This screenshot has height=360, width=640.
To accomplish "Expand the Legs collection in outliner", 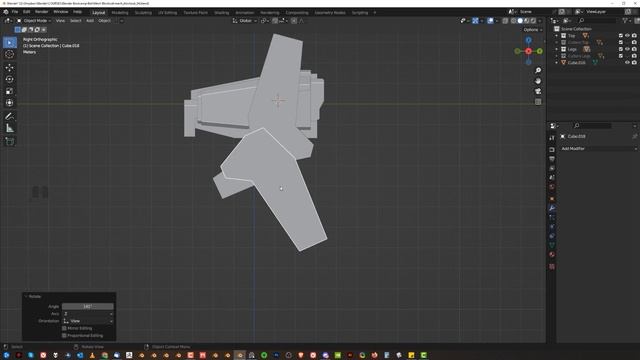I will [556, 49].
